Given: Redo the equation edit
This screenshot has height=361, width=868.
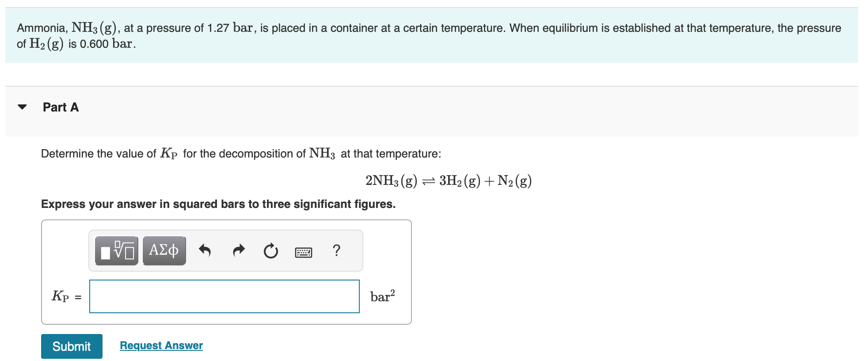Looking at the screenshot, I should [239, 250].
